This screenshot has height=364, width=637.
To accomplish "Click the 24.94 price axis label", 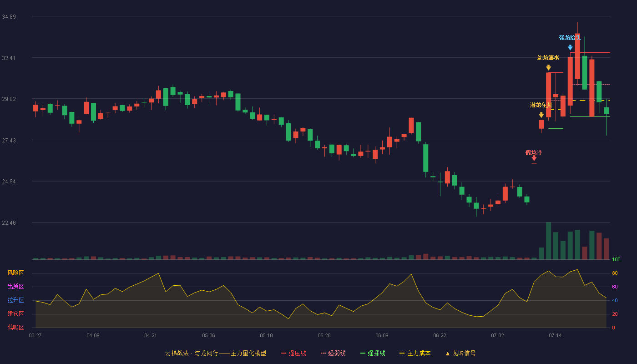I will coord(9,182).
